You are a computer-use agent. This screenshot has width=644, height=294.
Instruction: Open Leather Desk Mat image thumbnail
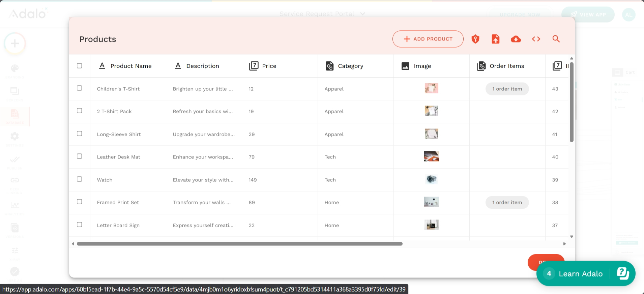coord(432,156)
